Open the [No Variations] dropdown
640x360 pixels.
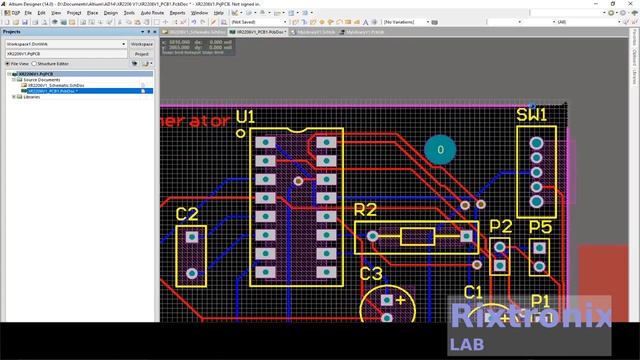point(428,22)
